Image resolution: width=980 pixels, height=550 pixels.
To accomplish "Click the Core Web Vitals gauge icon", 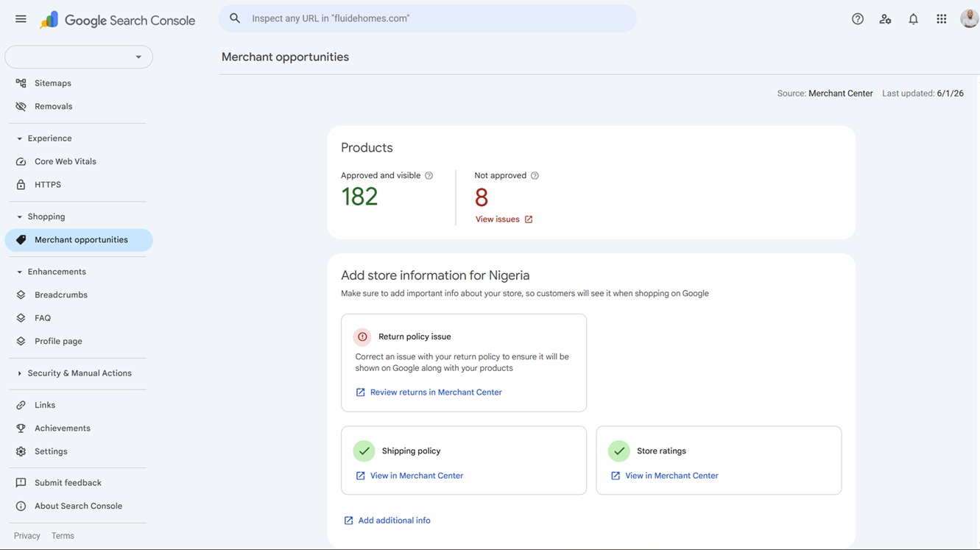I will coord(21,162).
